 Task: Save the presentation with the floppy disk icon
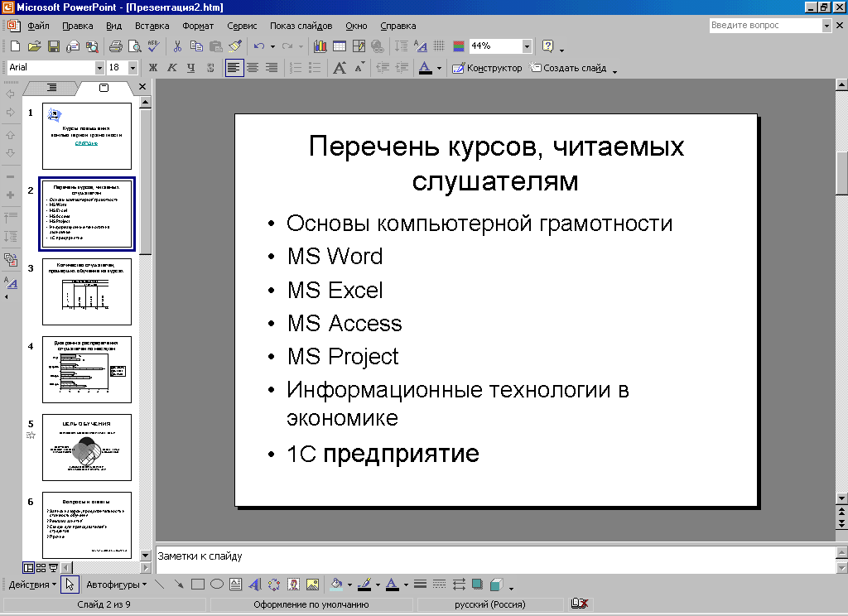click(x=54, y=46)
